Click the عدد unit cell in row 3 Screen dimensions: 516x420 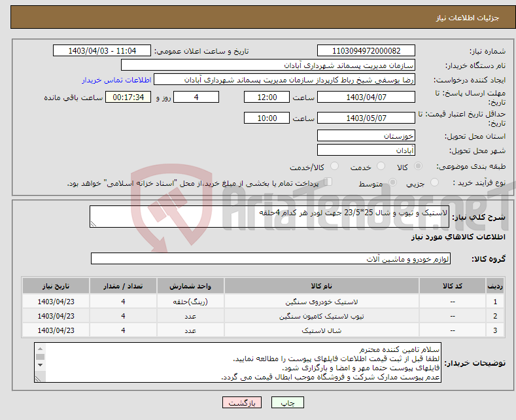[190, 330]
